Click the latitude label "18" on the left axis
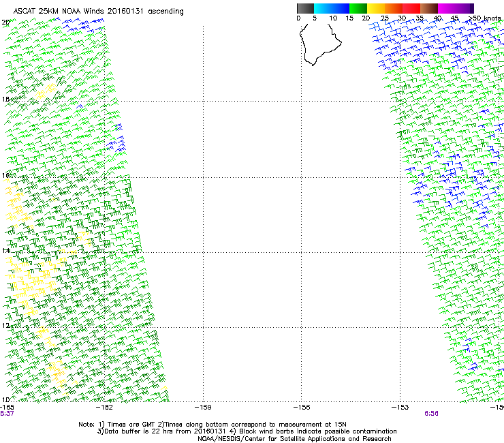The height and width of the screenshot is (443, 504). tap(5, 99)
